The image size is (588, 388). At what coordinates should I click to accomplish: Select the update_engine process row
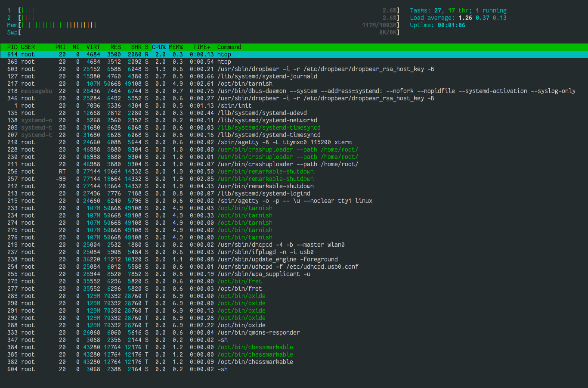(x=294, y=259)
